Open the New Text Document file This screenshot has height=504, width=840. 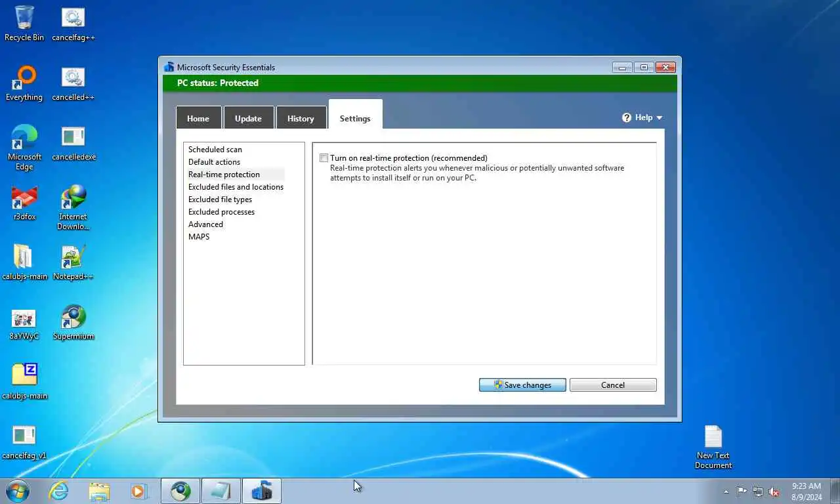[x=713, y=446]
